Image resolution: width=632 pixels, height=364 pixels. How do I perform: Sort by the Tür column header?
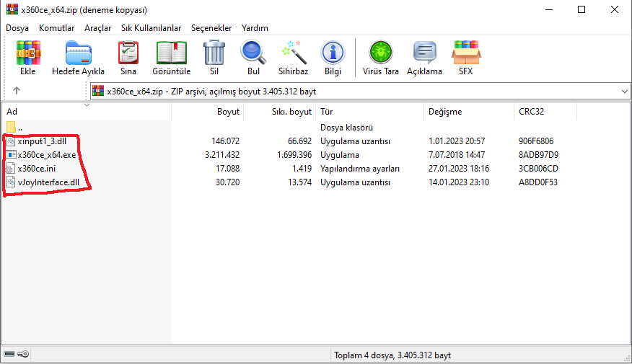(369, 112)
